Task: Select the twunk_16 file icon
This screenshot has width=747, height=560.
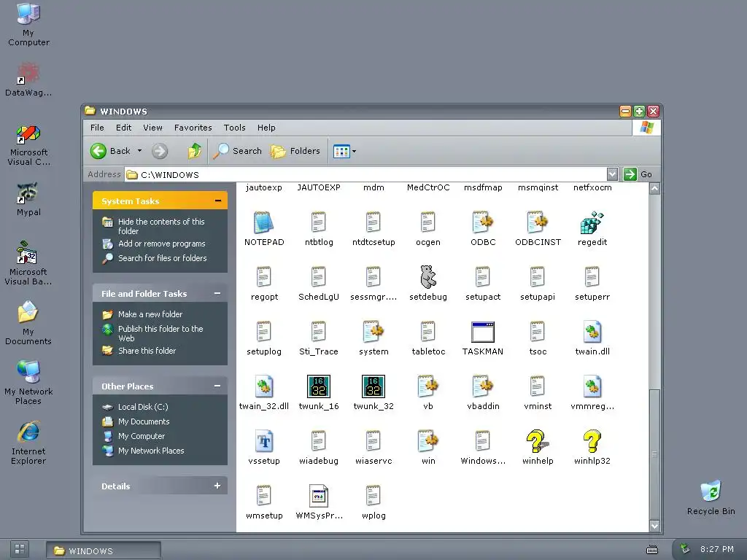Action: 319,386
